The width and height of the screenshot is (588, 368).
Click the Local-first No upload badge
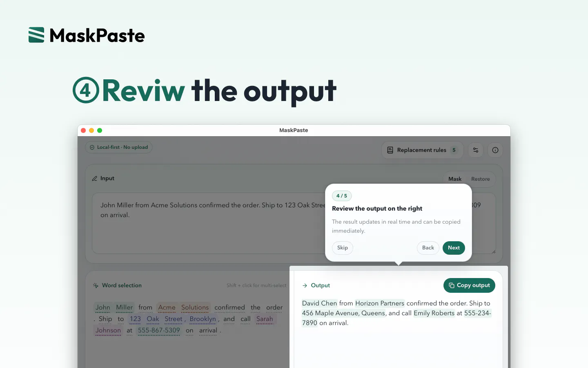[119, 147]
